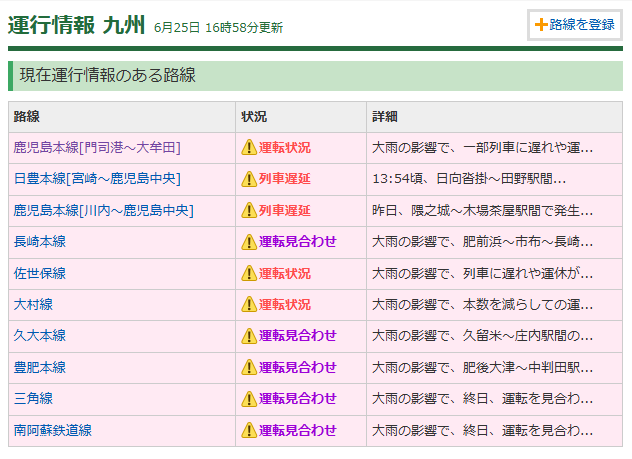Click warning icon in 鹿児島本線[川内～鹿児島中央] row
The width and height of the screenshot is (632, 459).
(249, 210)
